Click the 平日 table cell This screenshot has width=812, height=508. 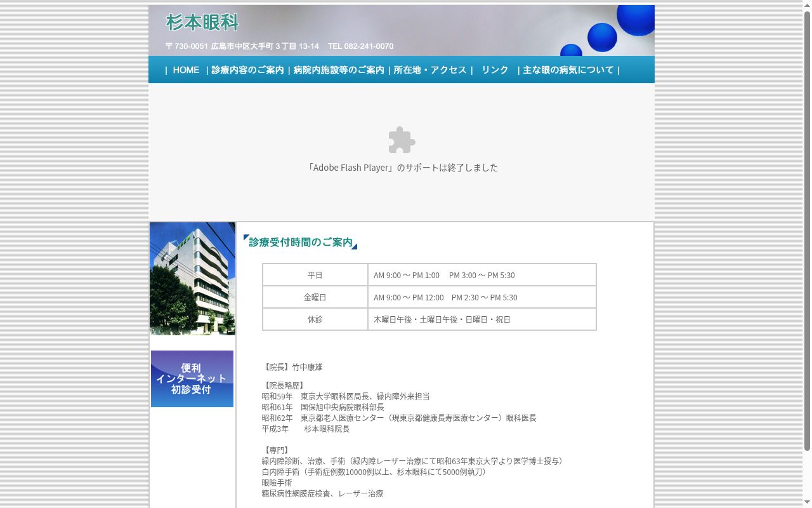pyautogui.click(x=315, y=275)
